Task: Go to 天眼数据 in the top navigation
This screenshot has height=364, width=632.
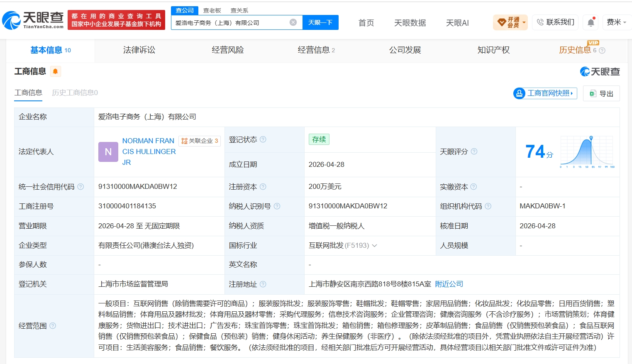Action: (410, 23)
